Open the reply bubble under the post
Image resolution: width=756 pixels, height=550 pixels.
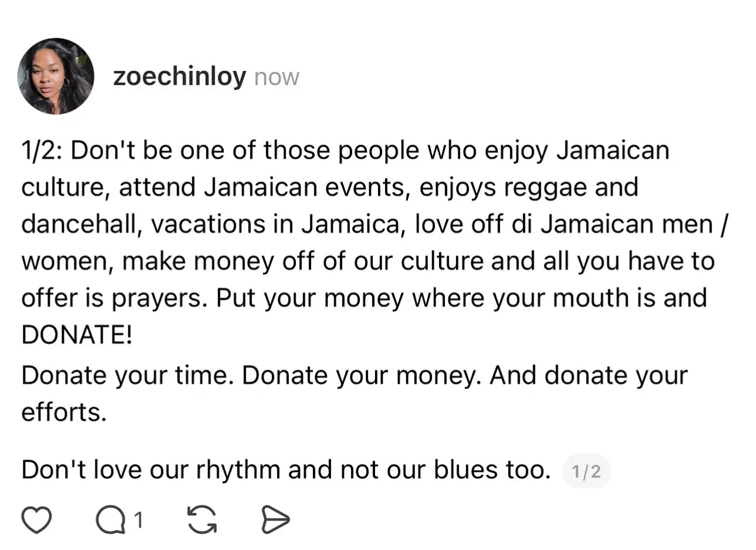coord(111,518)
